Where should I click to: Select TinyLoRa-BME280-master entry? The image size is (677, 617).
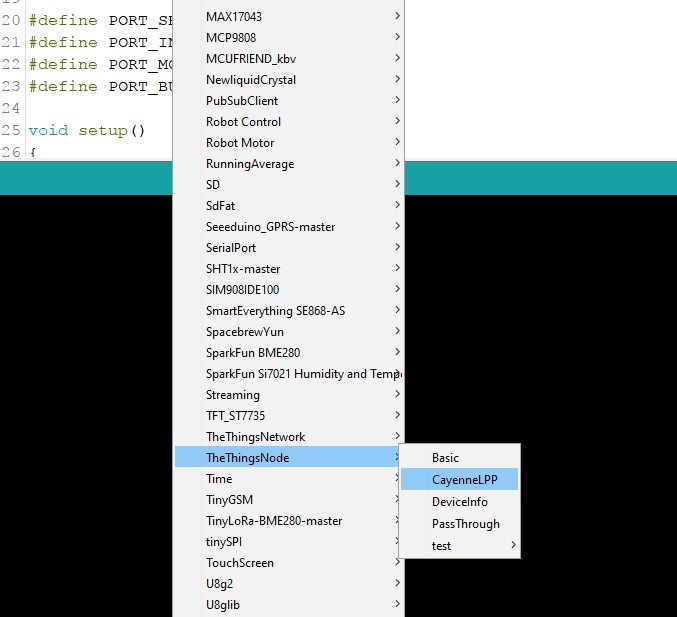(287, 521)
